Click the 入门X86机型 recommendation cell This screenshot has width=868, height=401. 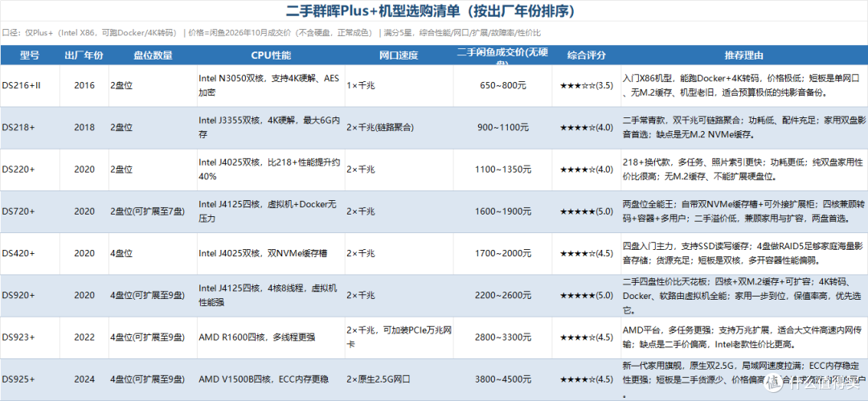tap(744, 86)
